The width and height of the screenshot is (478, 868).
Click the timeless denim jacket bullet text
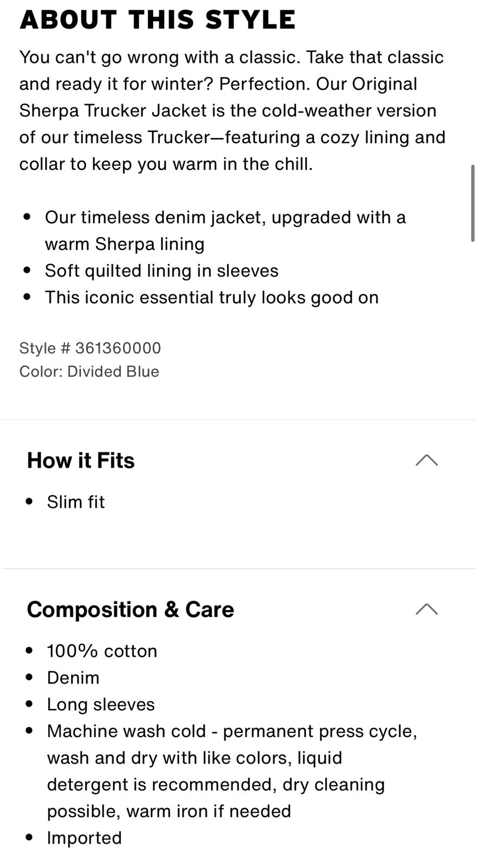pyautogui.click(x=225, y=231)
